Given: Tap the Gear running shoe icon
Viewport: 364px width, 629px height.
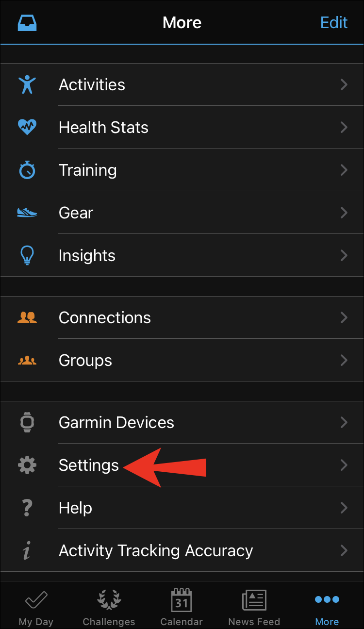Looking at the screenshot, I should pos(27,213).
